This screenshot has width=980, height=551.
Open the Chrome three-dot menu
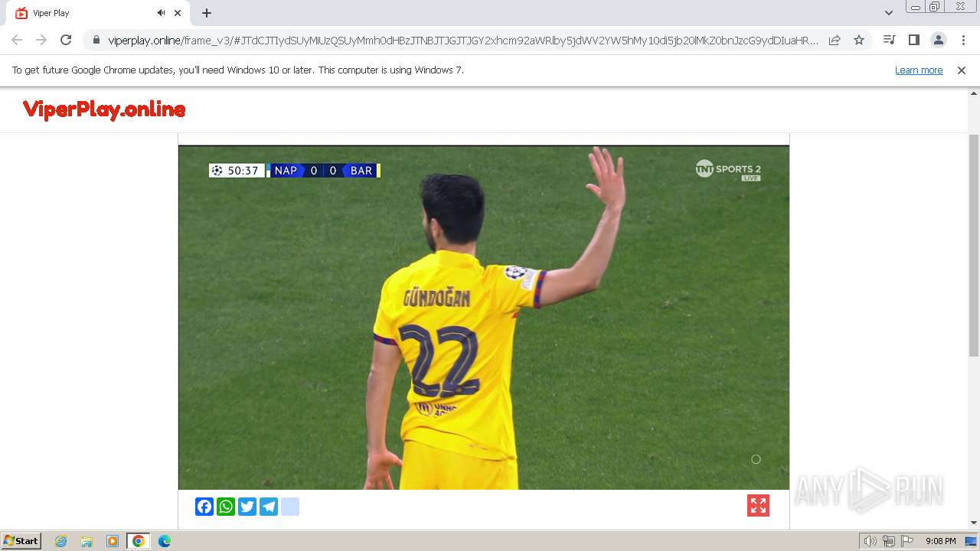[x=963, y=40]
